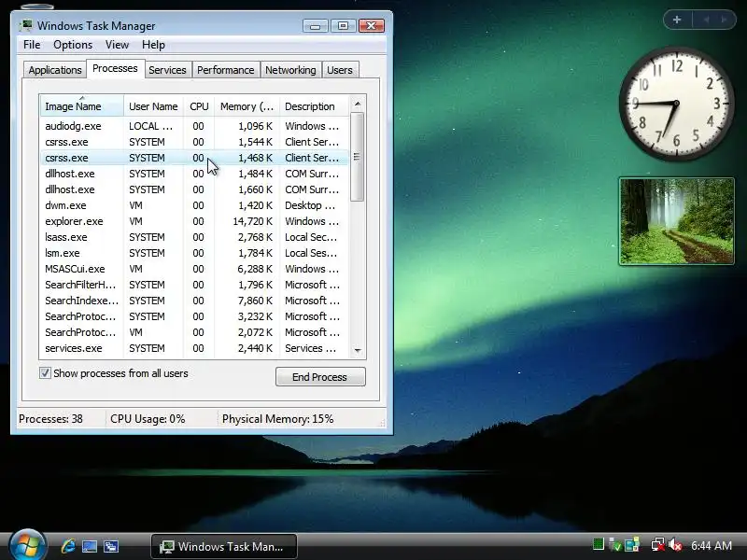Select the MSASCui.exe process

[x=194, y=269]
